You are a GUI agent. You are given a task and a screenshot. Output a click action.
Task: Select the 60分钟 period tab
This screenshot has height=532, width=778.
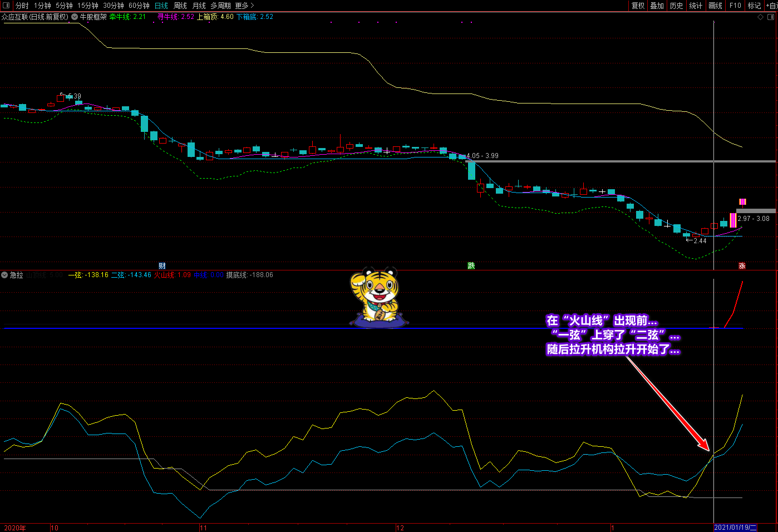click(139, 6)
